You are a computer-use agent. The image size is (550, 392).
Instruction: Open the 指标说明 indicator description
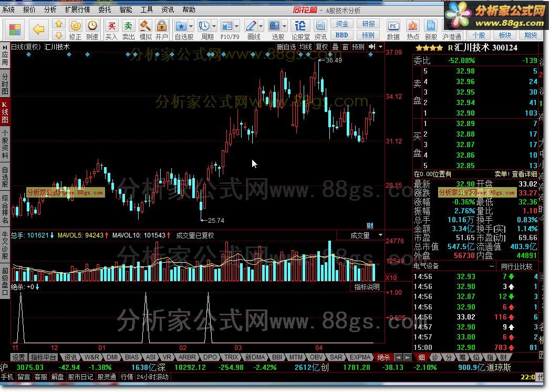tap(367, 287)
